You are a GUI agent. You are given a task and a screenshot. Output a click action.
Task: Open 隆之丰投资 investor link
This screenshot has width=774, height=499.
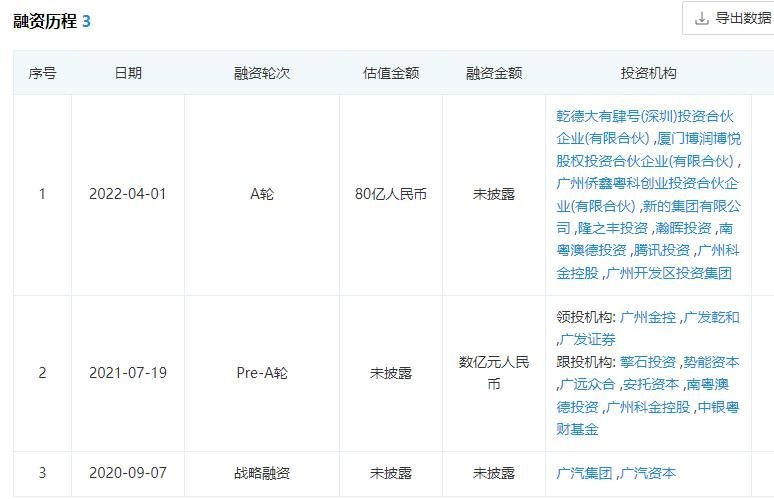[x=613, y=228]
